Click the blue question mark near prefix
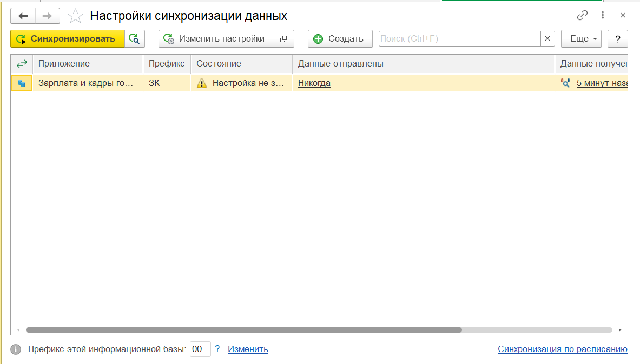This screenshot has height=364, width=640. pyautogui.click(x=217, y=349)
